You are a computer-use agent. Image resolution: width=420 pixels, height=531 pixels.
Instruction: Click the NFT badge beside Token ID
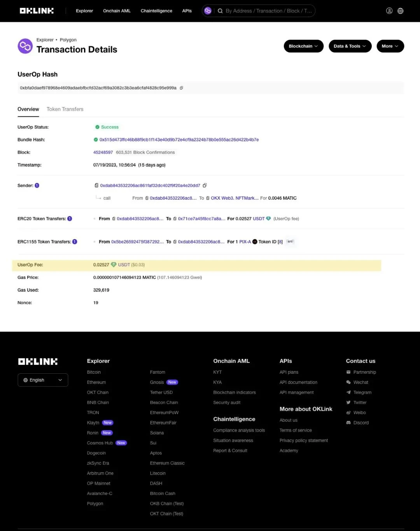(x=290, y=242)
